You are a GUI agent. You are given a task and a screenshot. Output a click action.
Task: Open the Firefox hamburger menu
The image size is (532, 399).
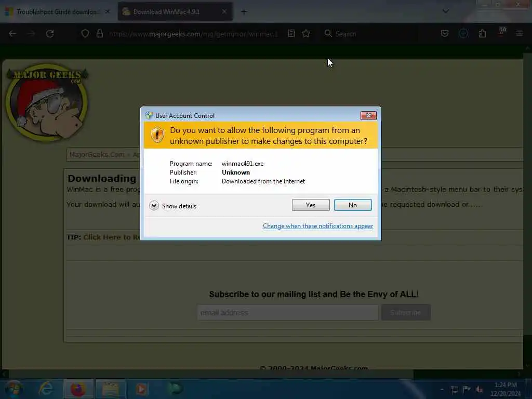(x=519, y=34)
